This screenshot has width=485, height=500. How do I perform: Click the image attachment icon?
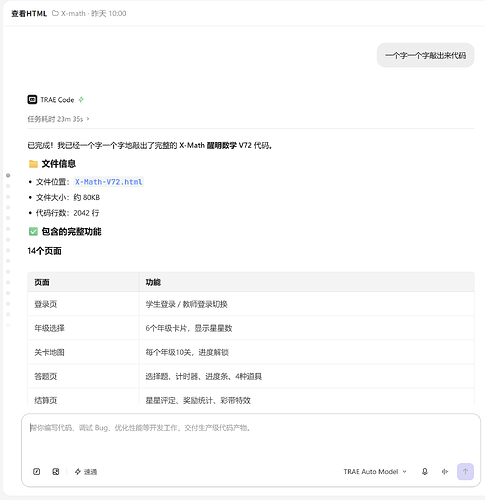tap(56, 471)
